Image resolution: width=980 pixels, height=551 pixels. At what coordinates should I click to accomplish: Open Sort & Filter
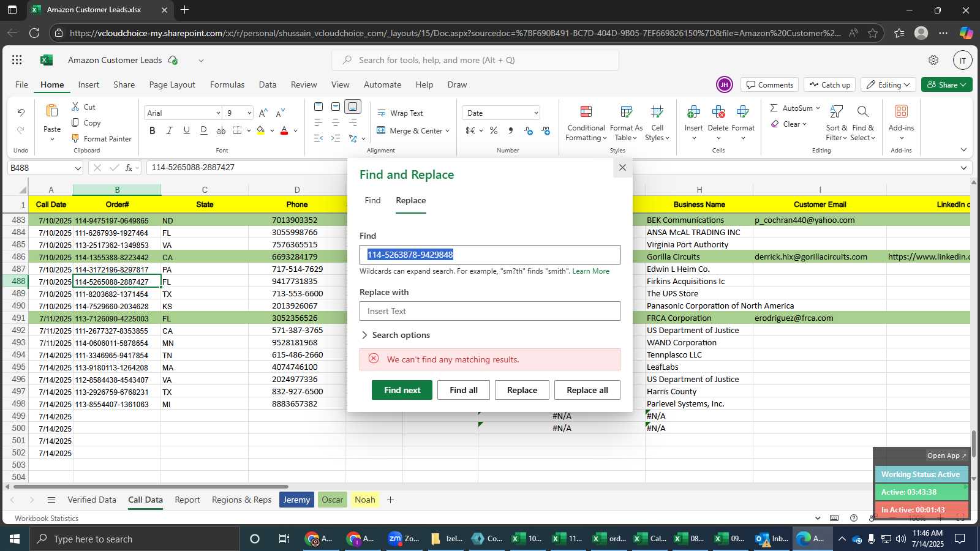836,124
